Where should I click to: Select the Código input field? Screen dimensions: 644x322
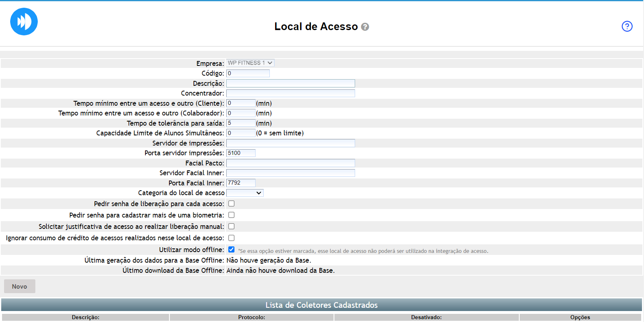247,74
